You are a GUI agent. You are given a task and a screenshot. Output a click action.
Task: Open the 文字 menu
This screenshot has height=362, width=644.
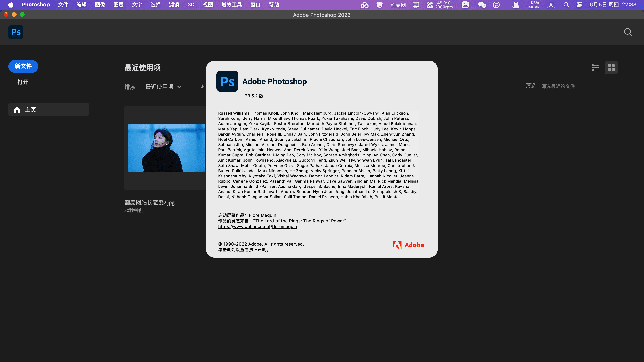coord(137,5)
